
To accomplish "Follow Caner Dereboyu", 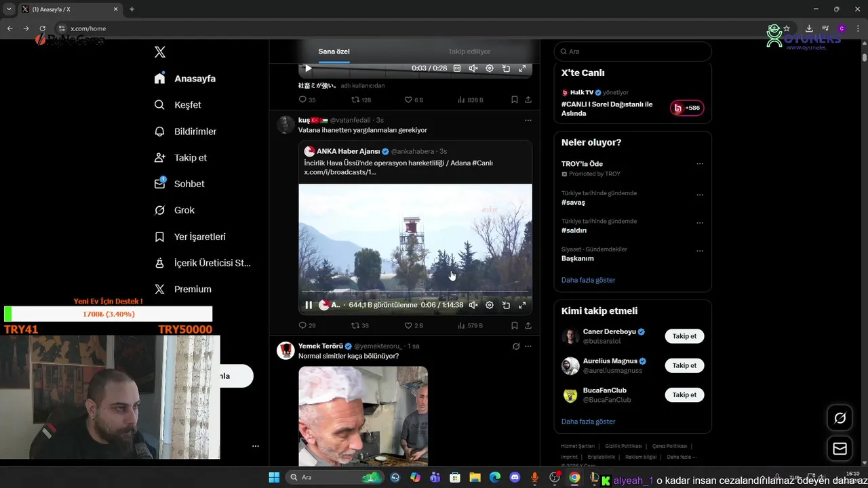I will 684,336.
